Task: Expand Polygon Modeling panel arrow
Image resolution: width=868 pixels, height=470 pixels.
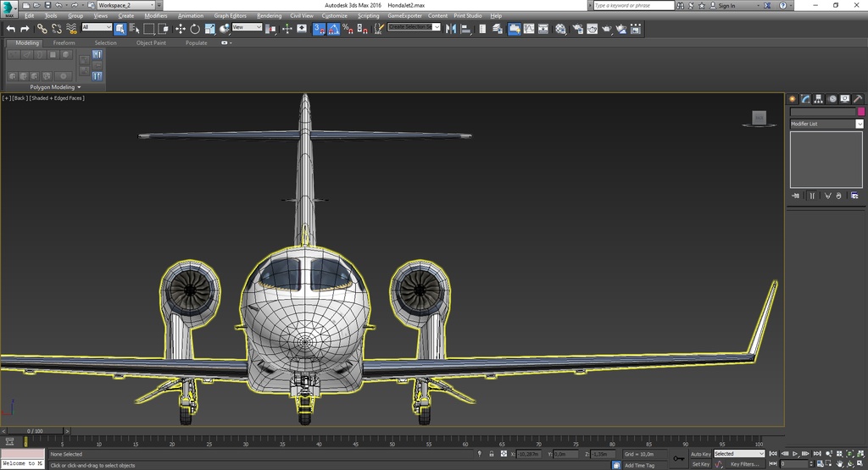Action: 79,87
